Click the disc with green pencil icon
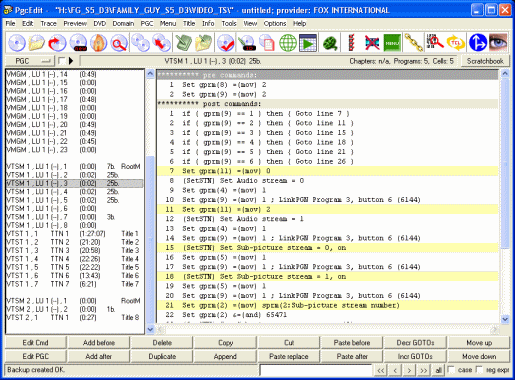 click(x=247, y=43)
